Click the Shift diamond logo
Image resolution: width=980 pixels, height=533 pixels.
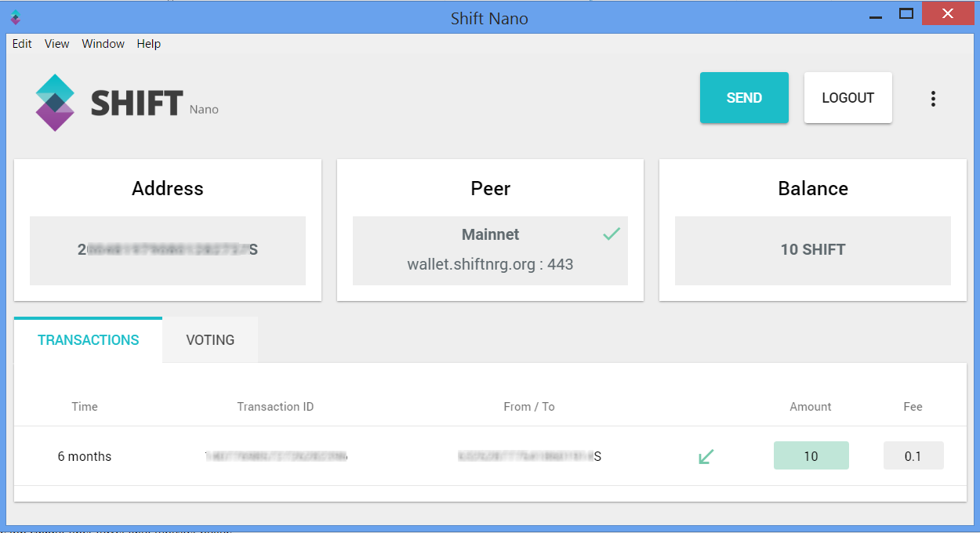(55, 103)
